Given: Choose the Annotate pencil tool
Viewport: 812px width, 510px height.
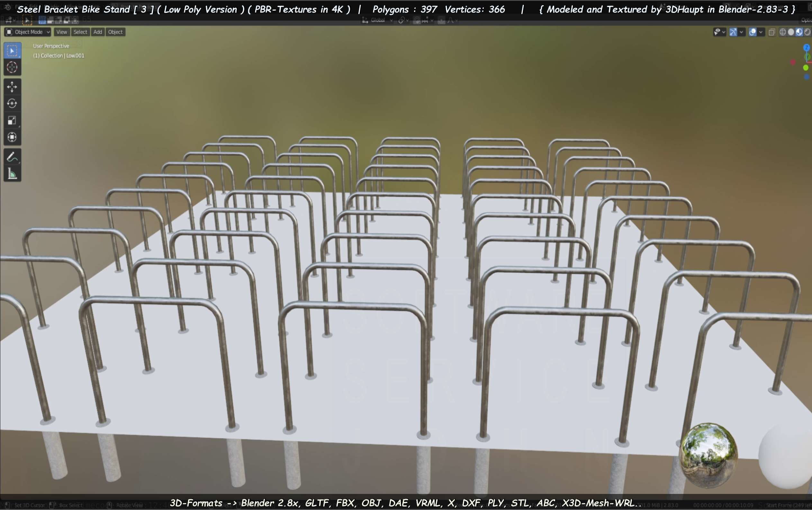Looking at the screenshot, I should (12, 157).
